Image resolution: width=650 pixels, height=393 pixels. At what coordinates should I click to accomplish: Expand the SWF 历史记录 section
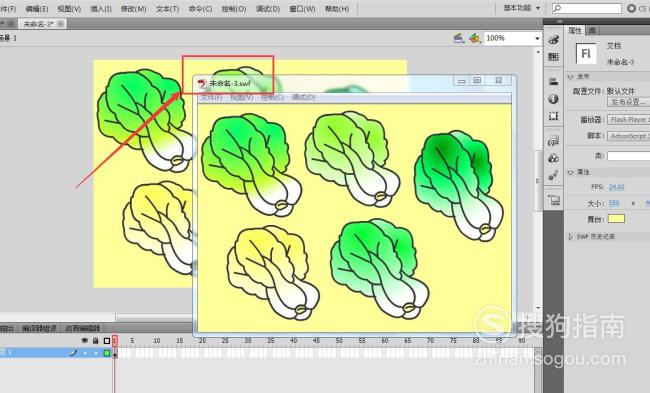[570, 236]
